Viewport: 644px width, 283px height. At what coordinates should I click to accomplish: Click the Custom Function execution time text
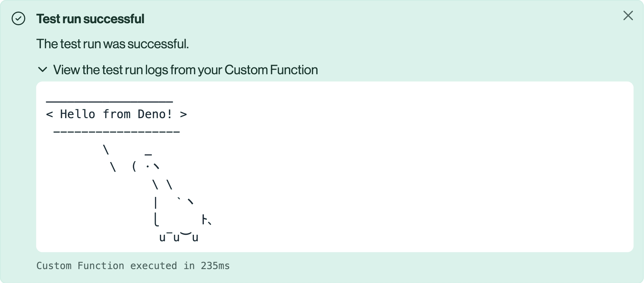tap(133, 266)
